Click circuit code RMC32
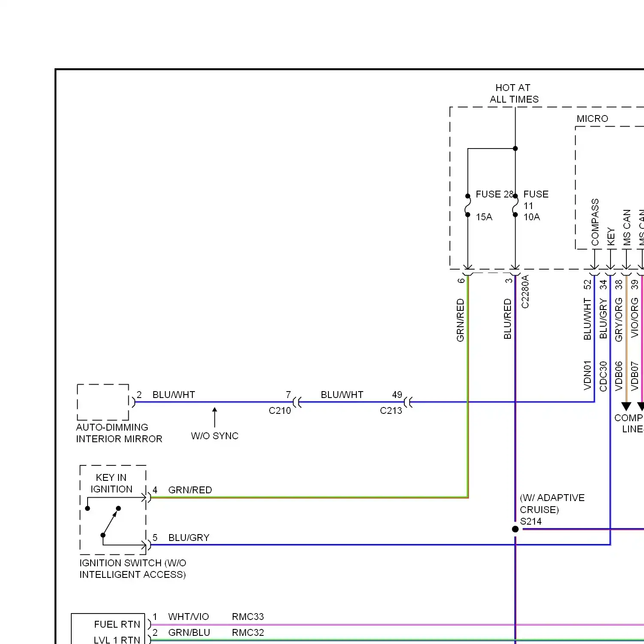The height and width of the screenshot is (644, 644). [248, 632]
